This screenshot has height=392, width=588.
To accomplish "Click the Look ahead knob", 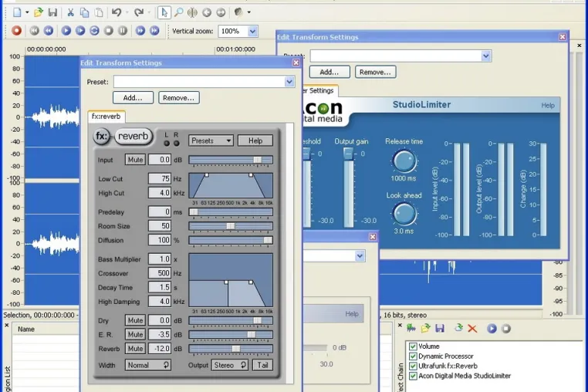I will (404, 214).
